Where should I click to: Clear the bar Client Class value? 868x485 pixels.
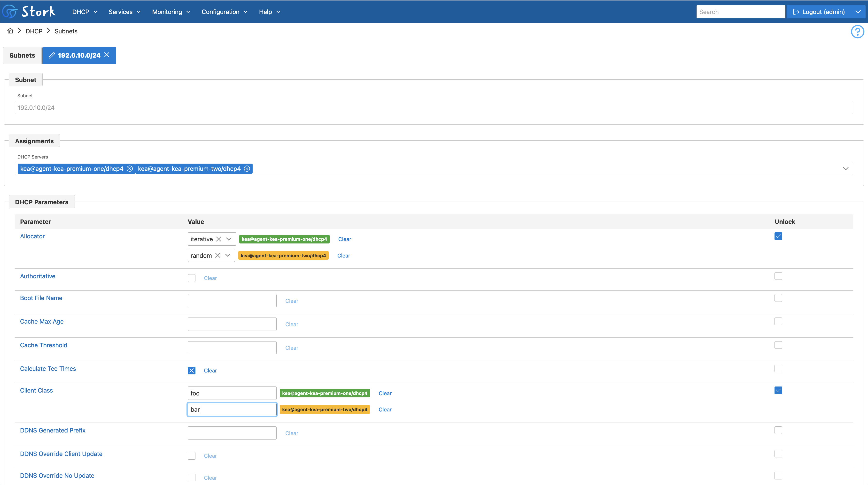[385, 409]
